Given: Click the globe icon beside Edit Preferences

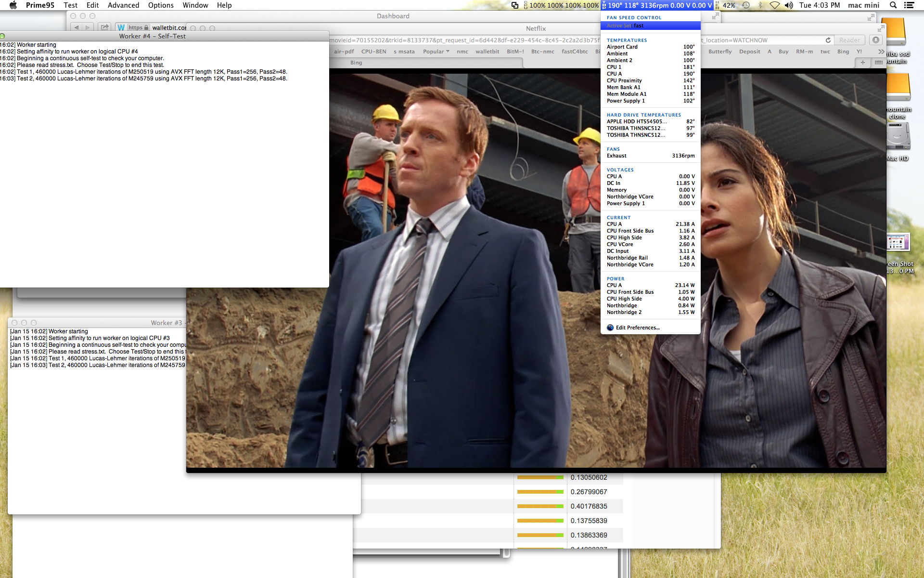Looking at the screenshot, I should point(610,328).
